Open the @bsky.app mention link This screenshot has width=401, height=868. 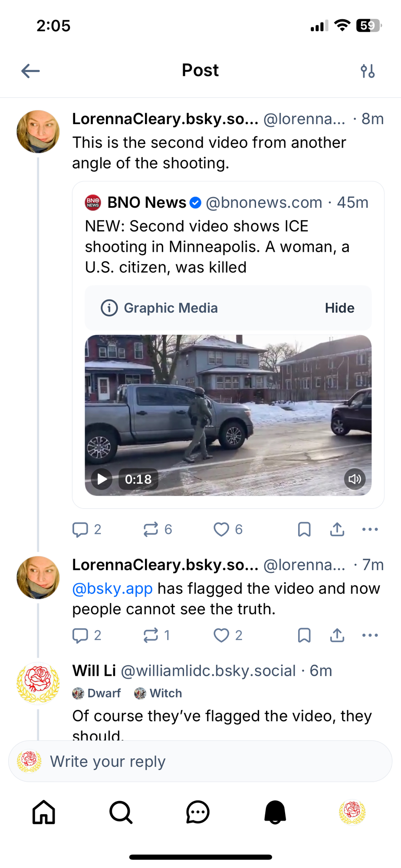pyautogui.click(x=112, y=589)
